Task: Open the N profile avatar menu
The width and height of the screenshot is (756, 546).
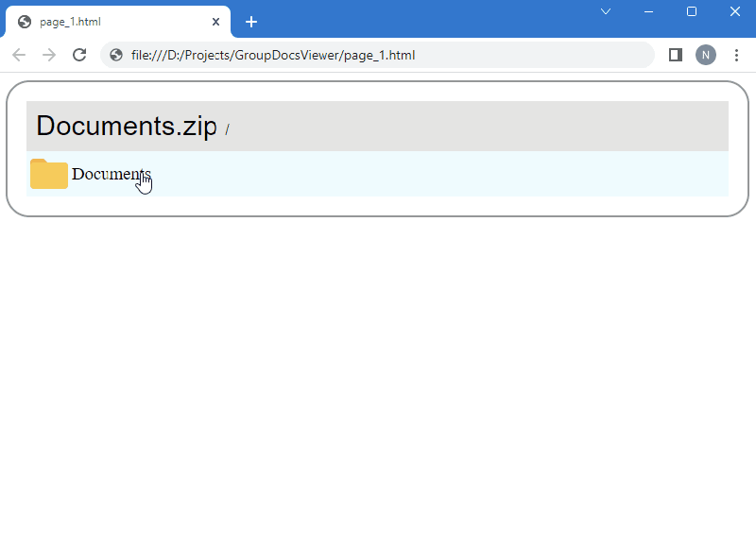Action: point(706,55)
